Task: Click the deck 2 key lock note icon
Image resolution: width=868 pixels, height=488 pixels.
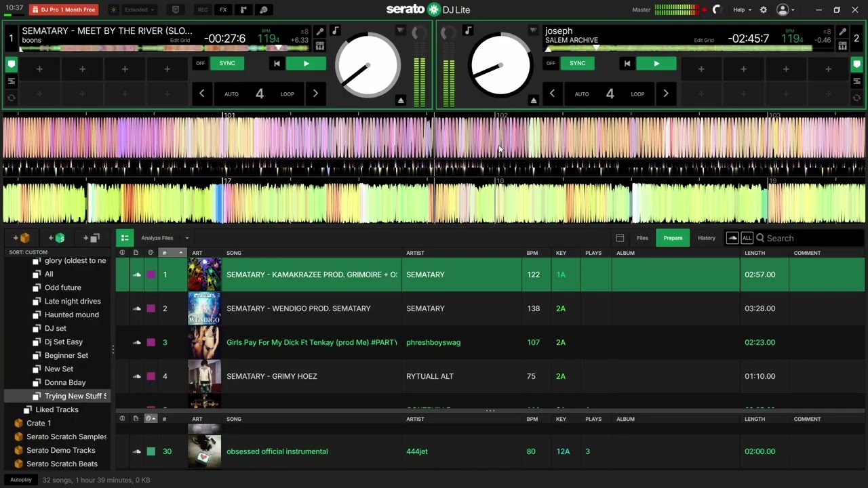Action: point(468,31)
